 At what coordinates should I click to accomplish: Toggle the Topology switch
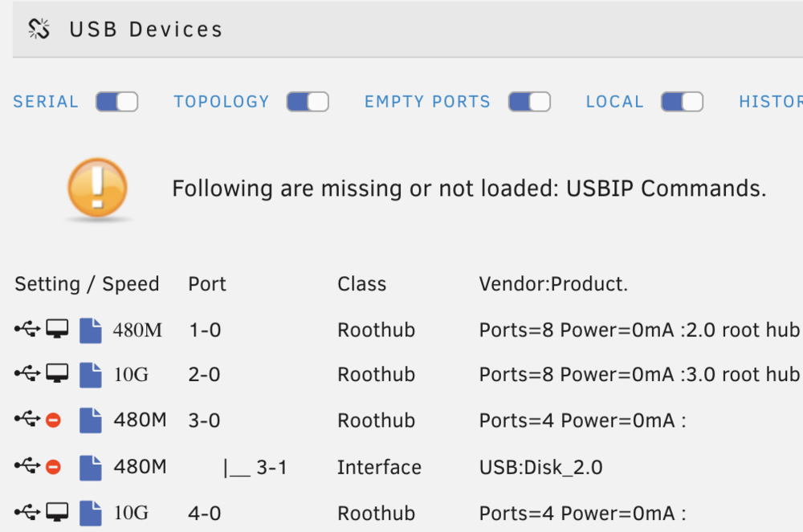(308, 101)
